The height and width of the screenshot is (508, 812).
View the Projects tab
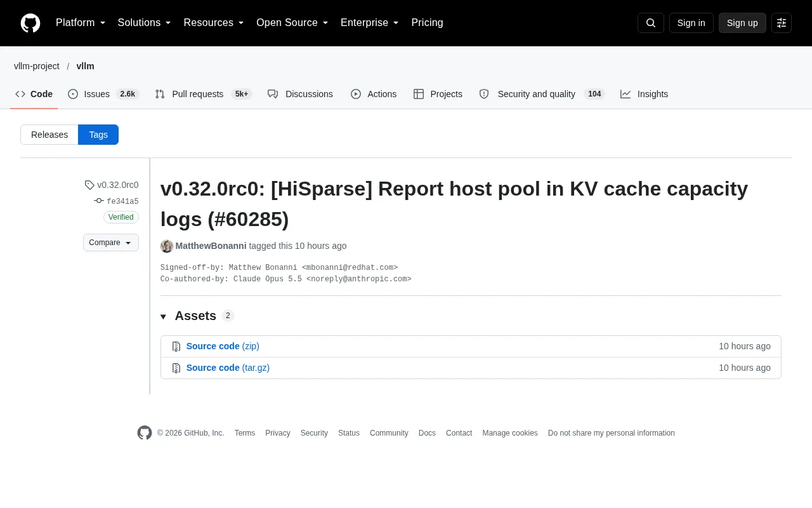[x=438, y=94]
